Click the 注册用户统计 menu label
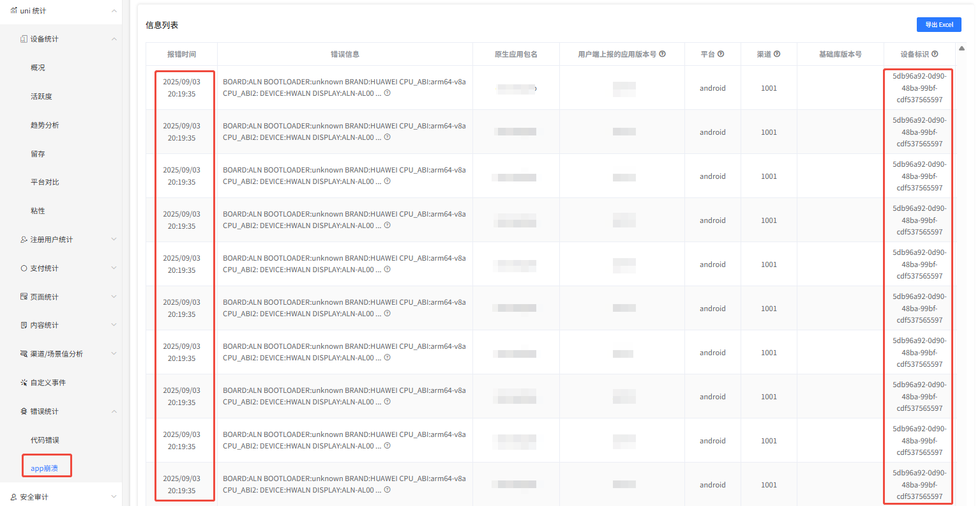This screenshot has height=506, width=980. [x=52, y=240]
